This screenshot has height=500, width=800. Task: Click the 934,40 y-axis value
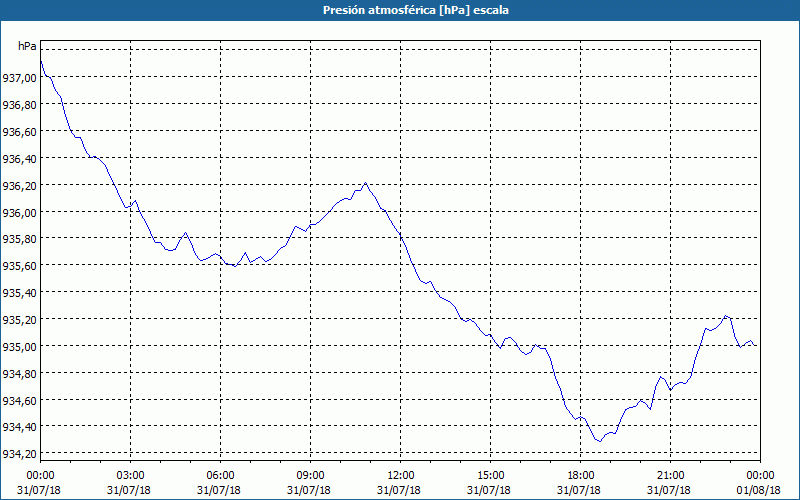(19, 427)
